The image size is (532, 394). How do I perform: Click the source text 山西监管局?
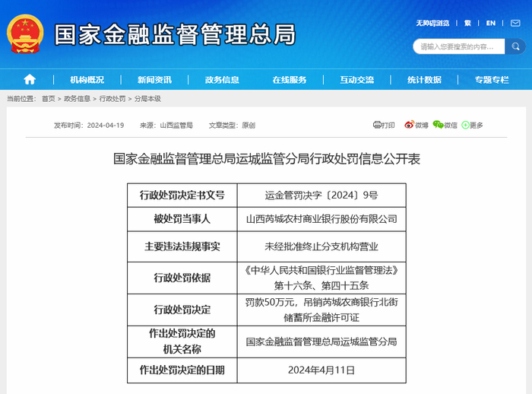pyautogui.click(x=176, y=126)
